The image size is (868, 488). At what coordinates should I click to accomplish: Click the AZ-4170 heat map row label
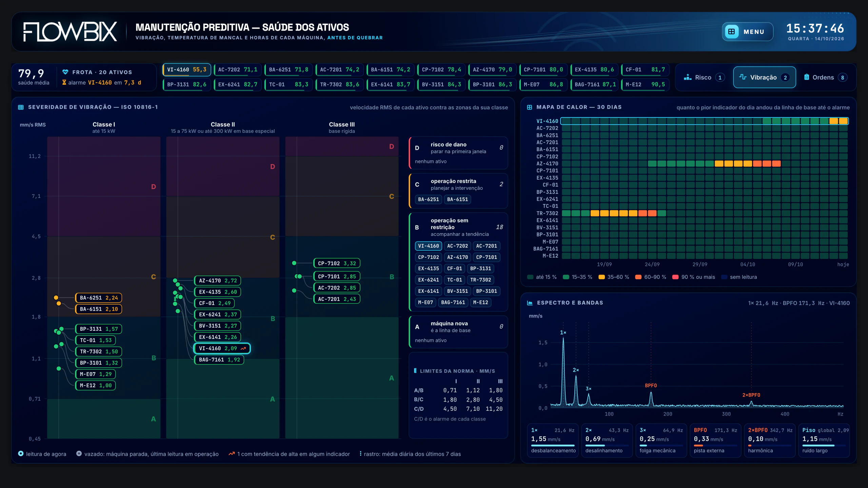pyautogui.click(x=547, y=164)
